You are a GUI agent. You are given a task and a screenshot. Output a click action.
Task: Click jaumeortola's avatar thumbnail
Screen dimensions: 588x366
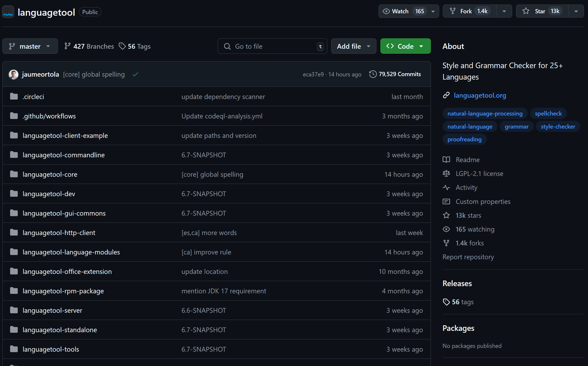pyautogui.click(x=13, y=75)
